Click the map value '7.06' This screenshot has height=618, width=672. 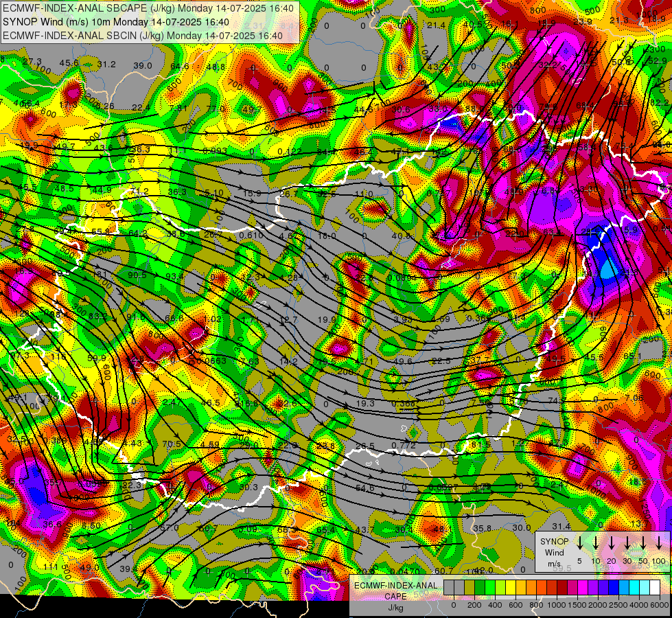(634, 398)
